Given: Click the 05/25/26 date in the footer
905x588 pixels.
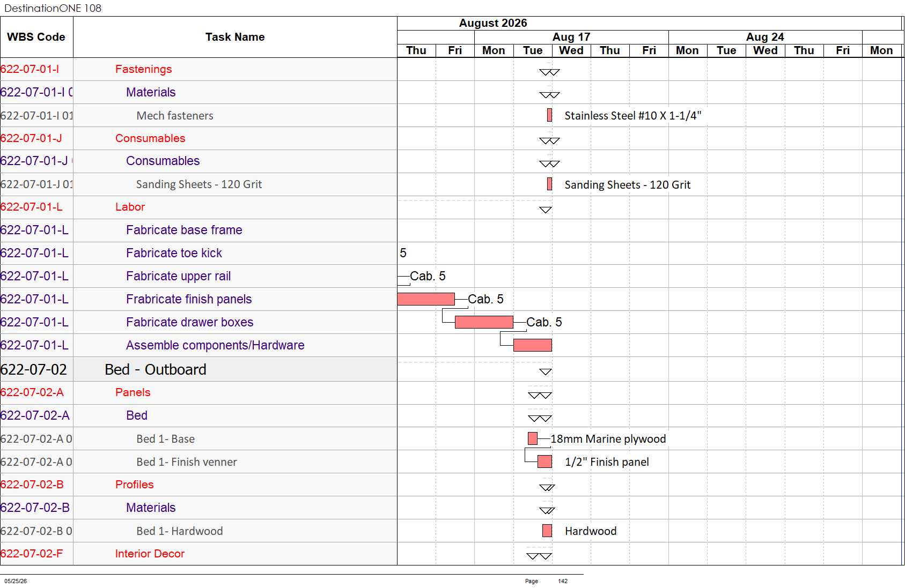Looking at the screenshot, I should coord(16,581).
